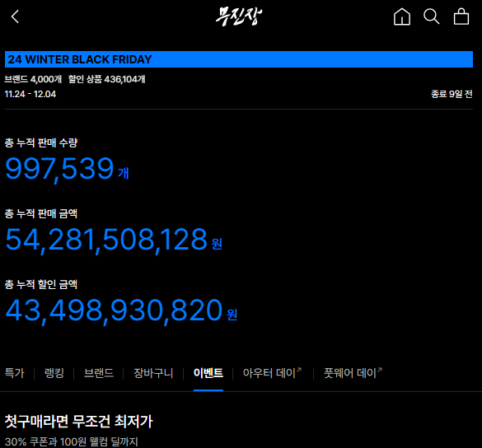Click the 브랜드 4,000개 text
Screen dimensions: 482x448
click(33, 79)
